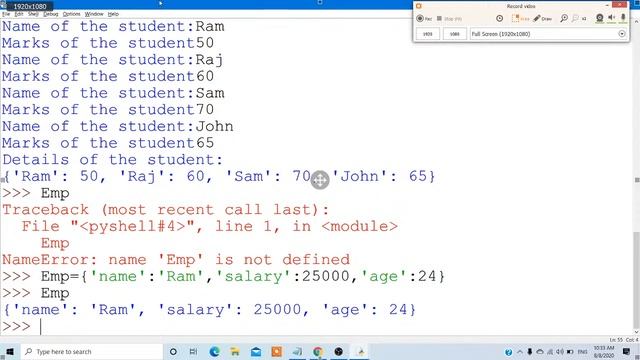
Task: Toggle the webcam recording icon
Action: [x=600, y=18]
